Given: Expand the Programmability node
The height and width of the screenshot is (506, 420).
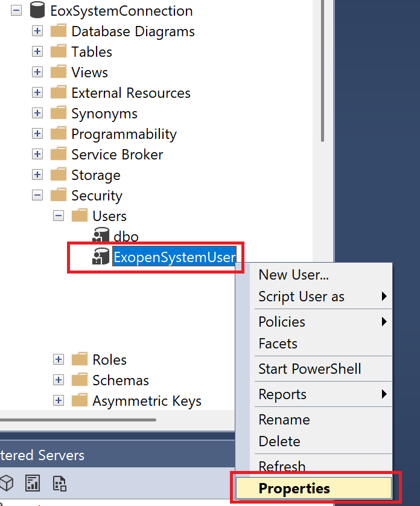Looking at the screenshot, I should point(37,134).
